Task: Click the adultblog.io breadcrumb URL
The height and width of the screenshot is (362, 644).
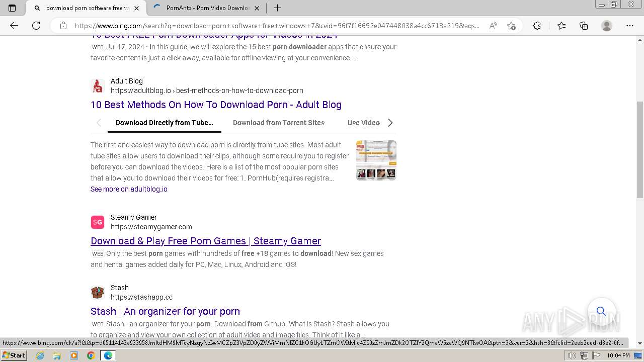Action: (207, 90)
